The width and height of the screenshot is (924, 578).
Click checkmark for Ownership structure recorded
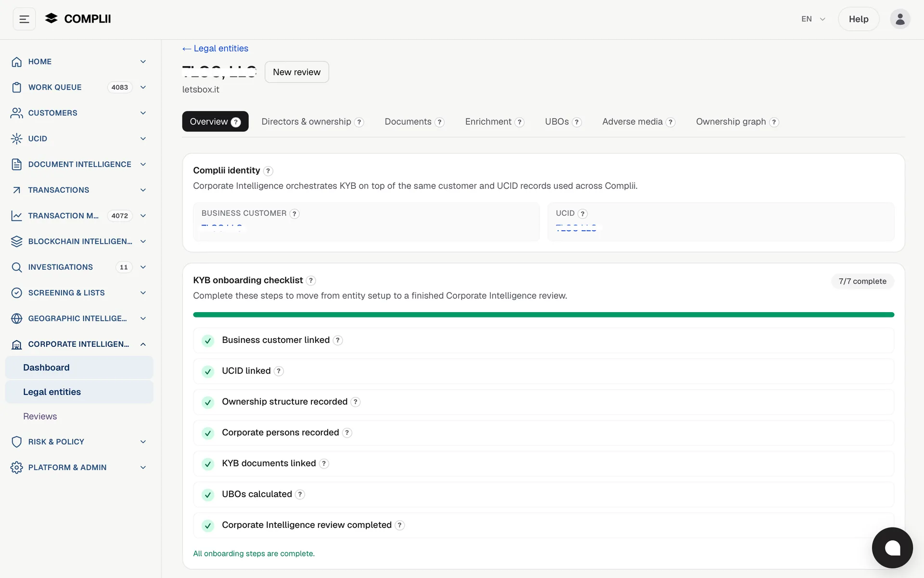pyautogui.click(x=208, y=402)
